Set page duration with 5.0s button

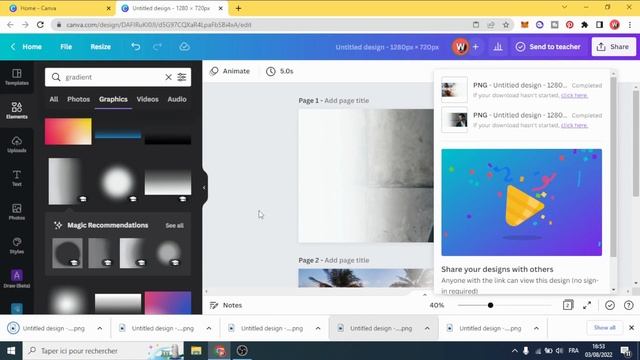coord(280,71)
